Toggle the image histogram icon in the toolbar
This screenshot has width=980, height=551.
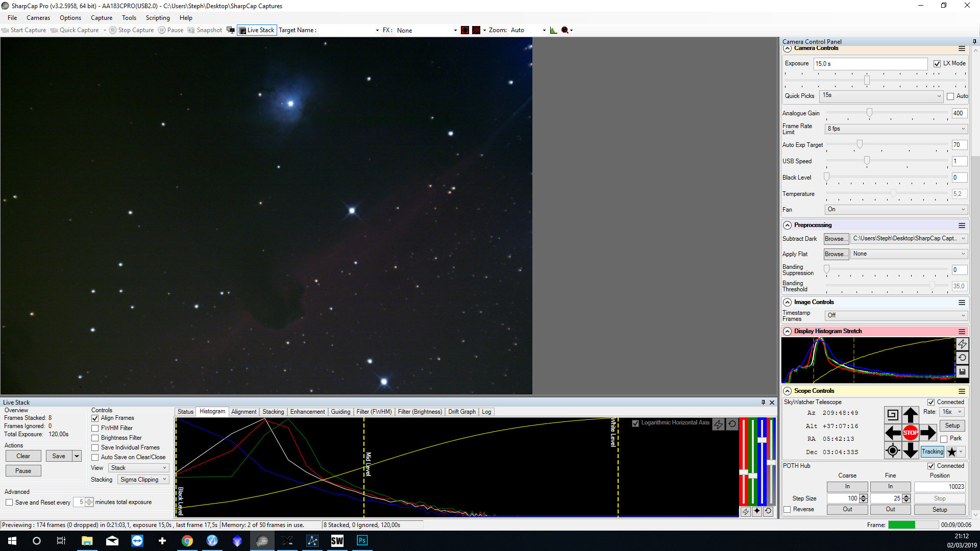click(553, 30)
